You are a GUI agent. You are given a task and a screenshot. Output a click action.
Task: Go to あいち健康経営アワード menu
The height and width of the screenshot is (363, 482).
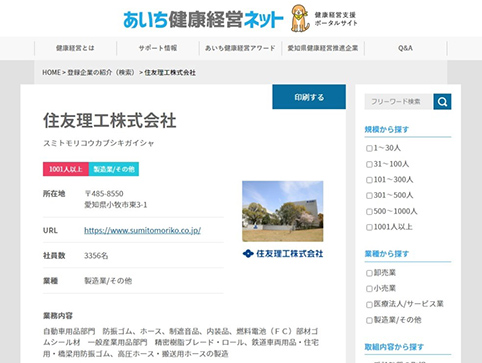240,48
